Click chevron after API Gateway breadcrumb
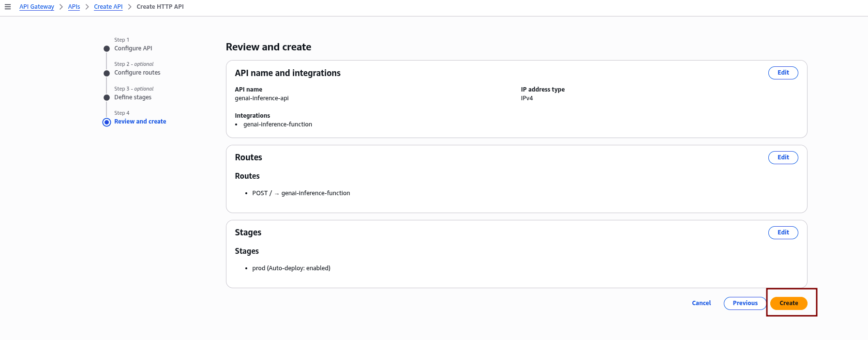The height and width of the screenshot is (340, 868). (61, 7)
